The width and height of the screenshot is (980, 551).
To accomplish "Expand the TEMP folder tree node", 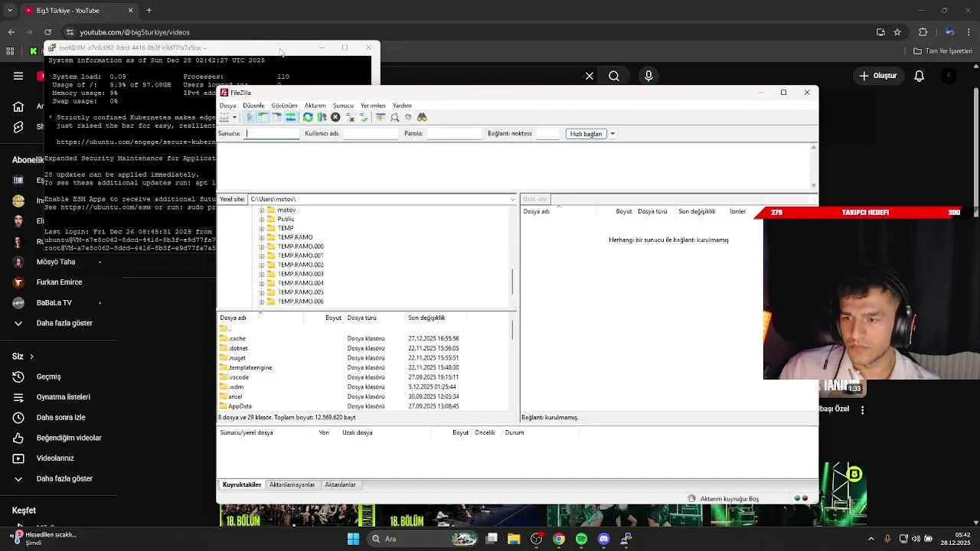I will [x=262, y=228].
